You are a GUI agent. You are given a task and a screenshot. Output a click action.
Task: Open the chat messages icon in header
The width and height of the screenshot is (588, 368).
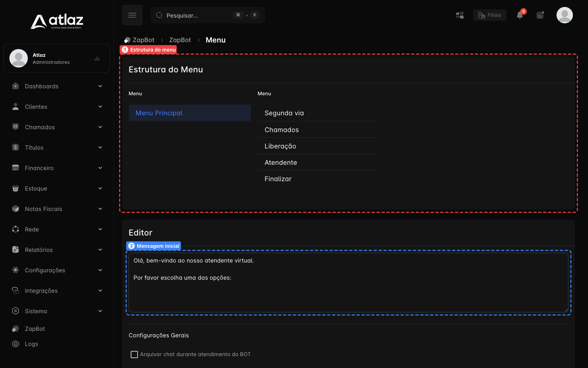(x=540, y=15)
